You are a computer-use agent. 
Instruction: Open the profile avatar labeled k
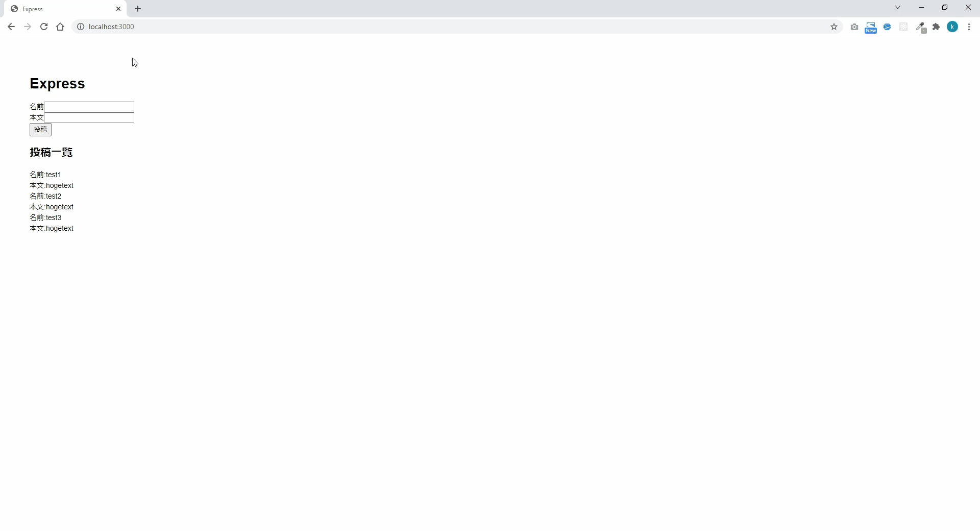(x=952, y=27)
